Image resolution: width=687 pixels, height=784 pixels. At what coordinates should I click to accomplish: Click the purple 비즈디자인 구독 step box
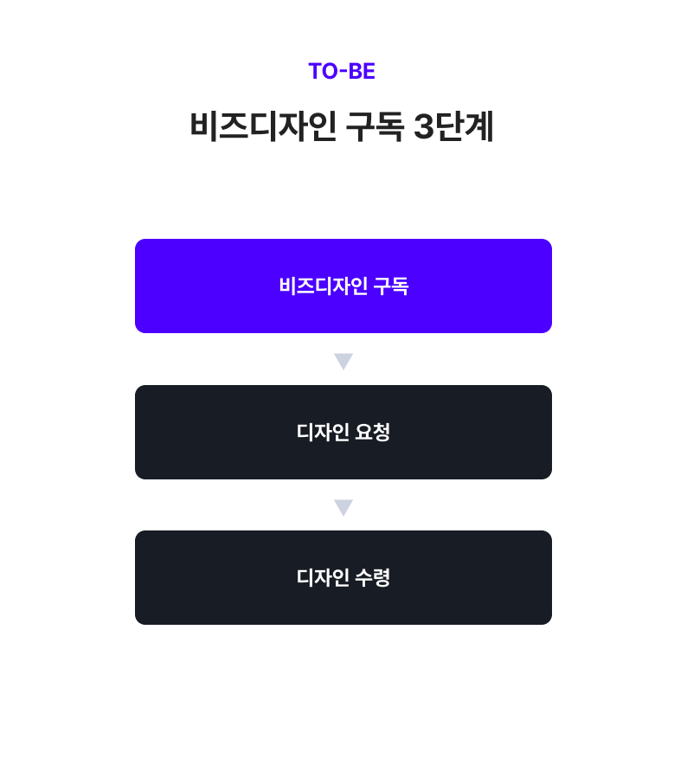(343, 286)
